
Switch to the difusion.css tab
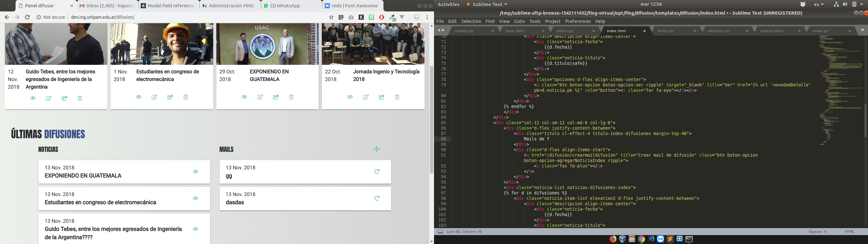click(718, 31)
